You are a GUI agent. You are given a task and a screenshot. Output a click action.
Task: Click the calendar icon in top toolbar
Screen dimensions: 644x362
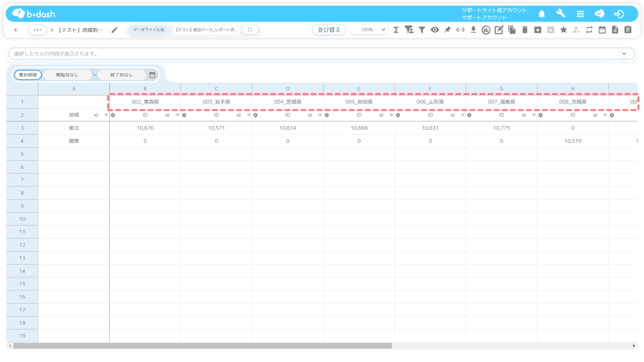click(x=602, y=30)
